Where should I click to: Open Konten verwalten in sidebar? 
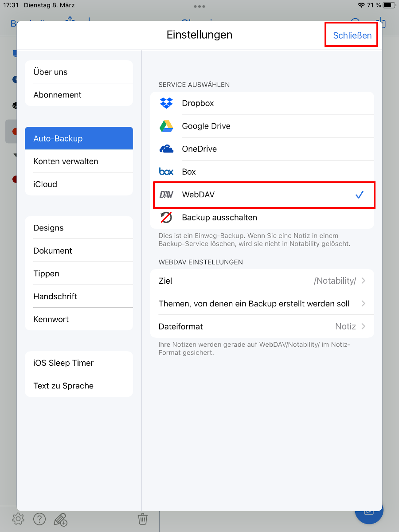pyautogui.click(x=66, y=161)
